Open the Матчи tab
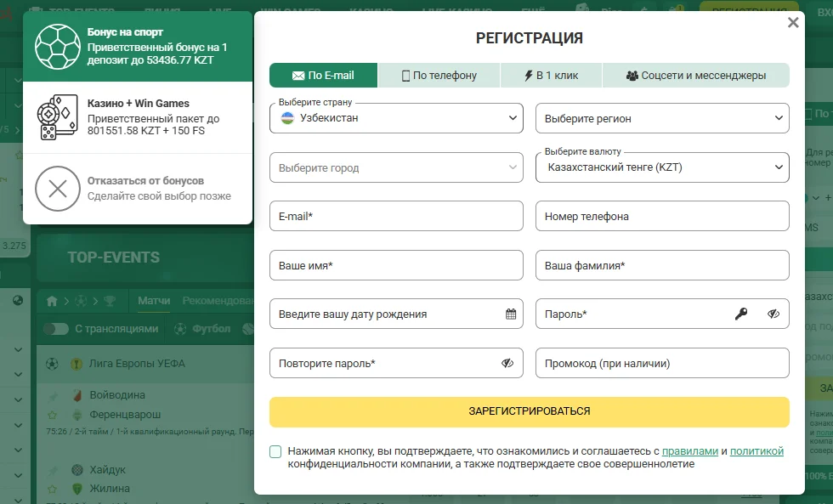The height and width of the screenshot is (504, 833). coord(154,301)
